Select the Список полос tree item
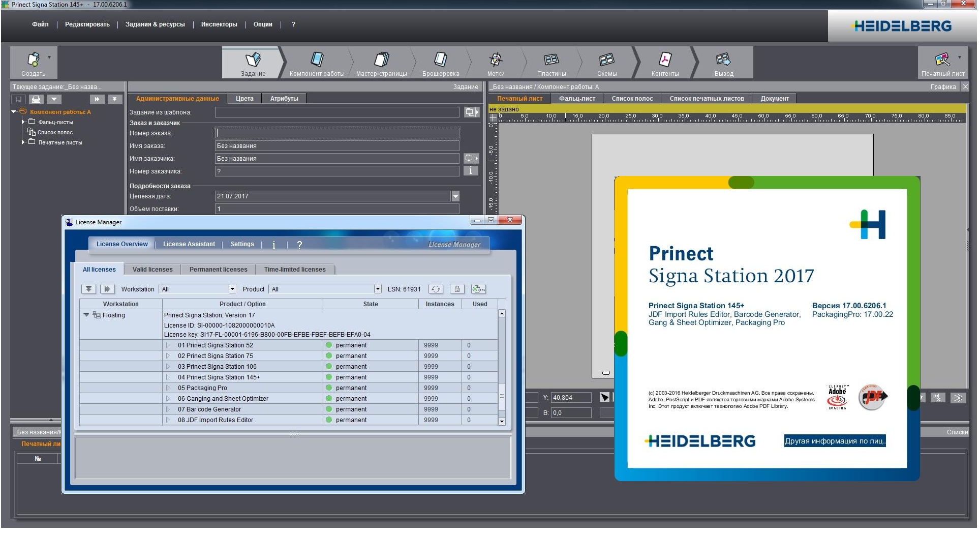 tap(55, 132)
